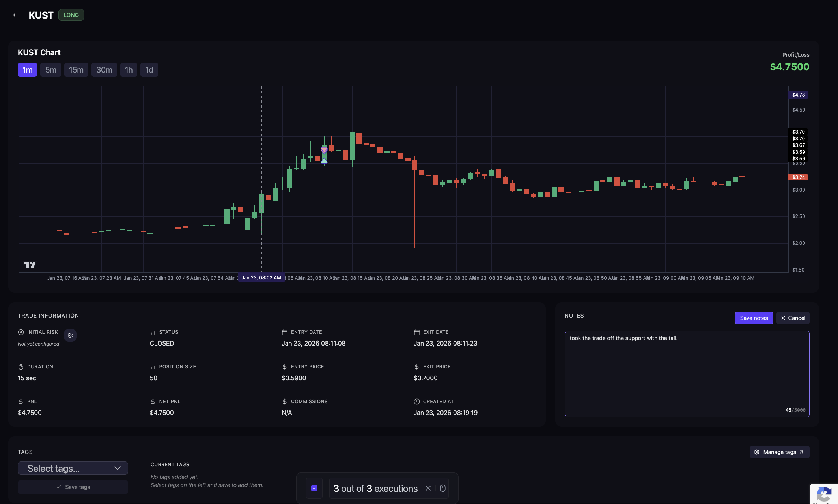
Task: Click the TradingView logo on chart
Action: click(x=30, y=264)
